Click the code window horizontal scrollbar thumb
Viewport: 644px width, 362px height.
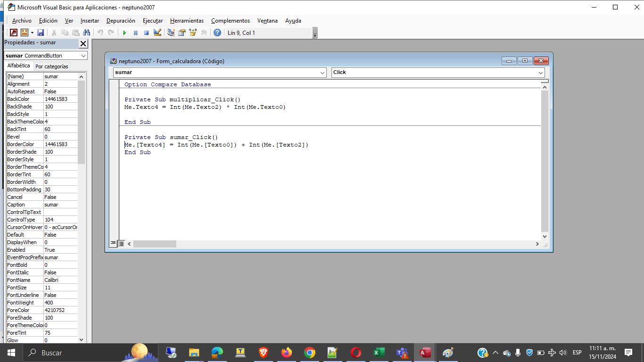click(155, 244)
